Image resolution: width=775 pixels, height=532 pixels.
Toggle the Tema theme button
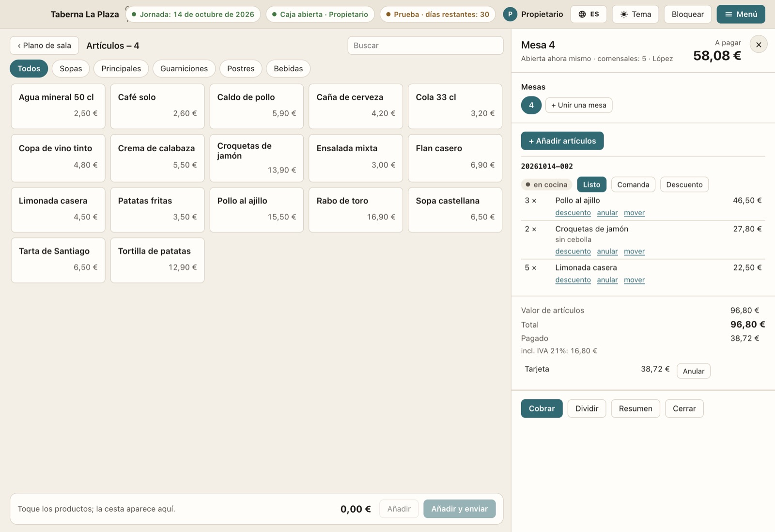pyautogui.click(x=635, y=14)
